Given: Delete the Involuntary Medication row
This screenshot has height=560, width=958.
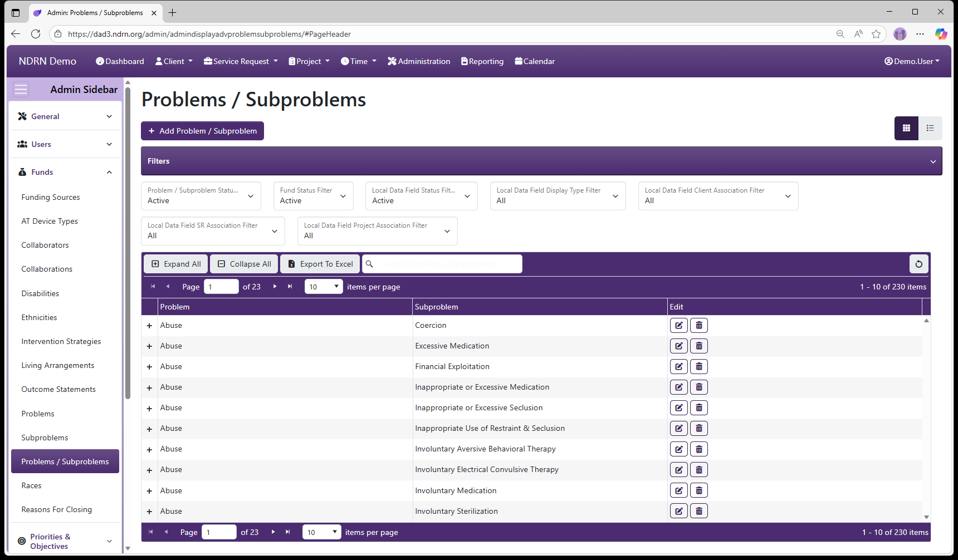Looking at the screenshot, I should point(698,490).
